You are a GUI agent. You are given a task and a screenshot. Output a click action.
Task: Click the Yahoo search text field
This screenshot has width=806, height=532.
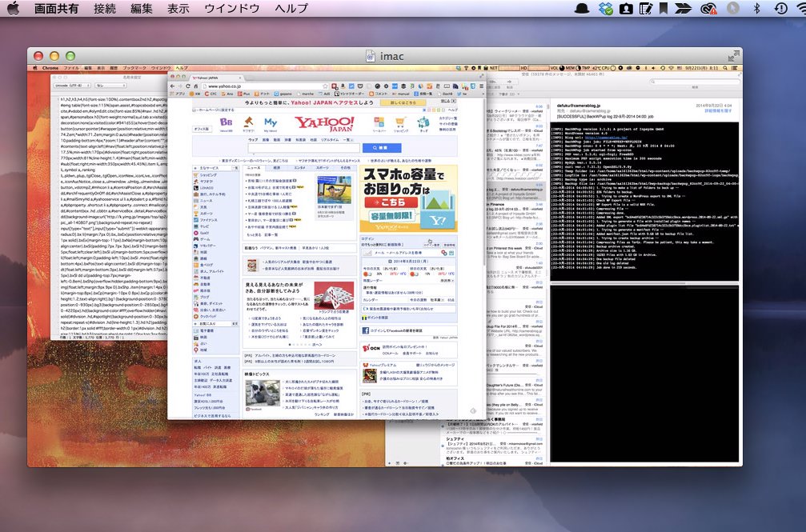point(304,148)
